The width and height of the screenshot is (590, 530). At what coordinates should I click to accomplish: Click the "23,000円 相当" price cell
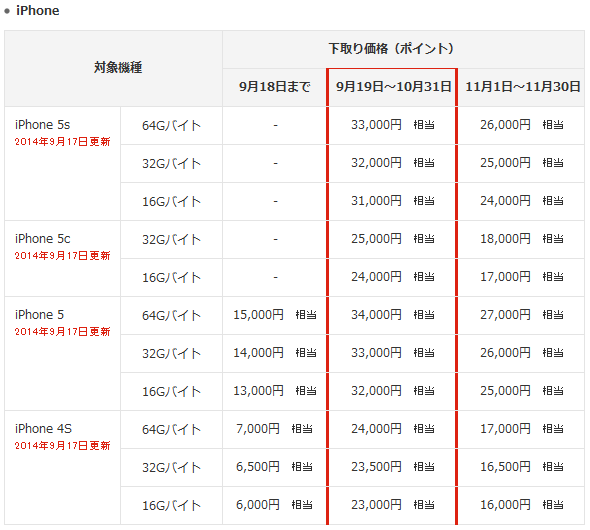pyautogui.click(x=393, y=504)
